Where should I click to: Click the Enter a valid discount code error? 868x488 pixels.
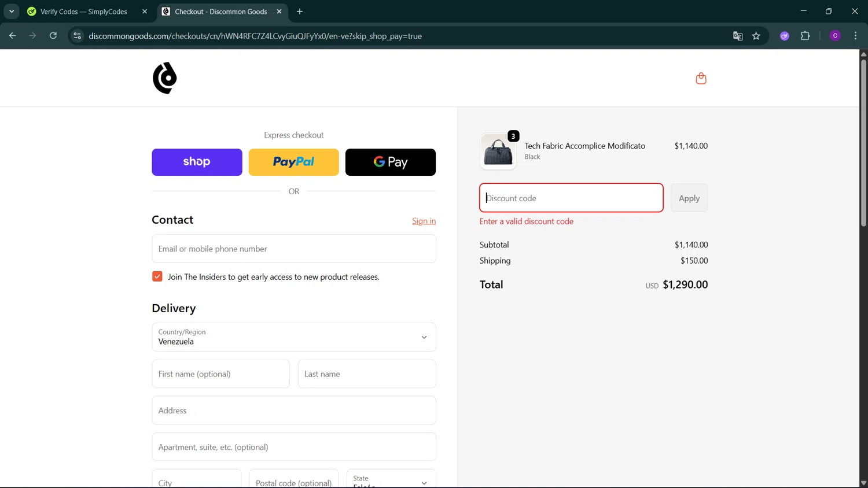tap(527, 221)
